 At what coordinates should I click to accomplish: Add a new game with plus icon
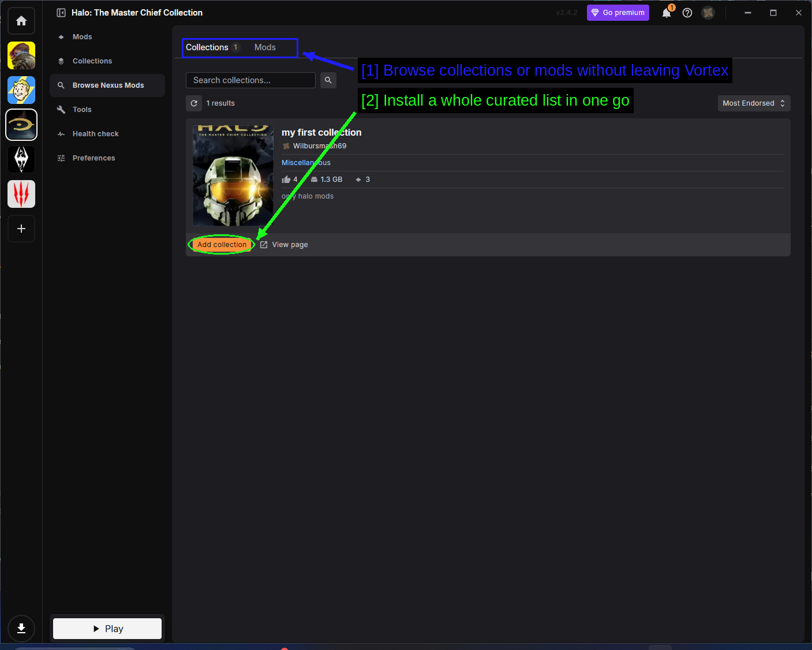[21, 229]
